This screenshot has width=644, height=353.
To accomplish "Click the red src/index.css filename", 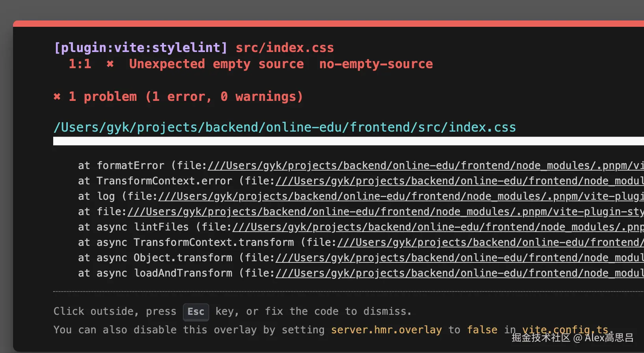I will click(285, 48).
